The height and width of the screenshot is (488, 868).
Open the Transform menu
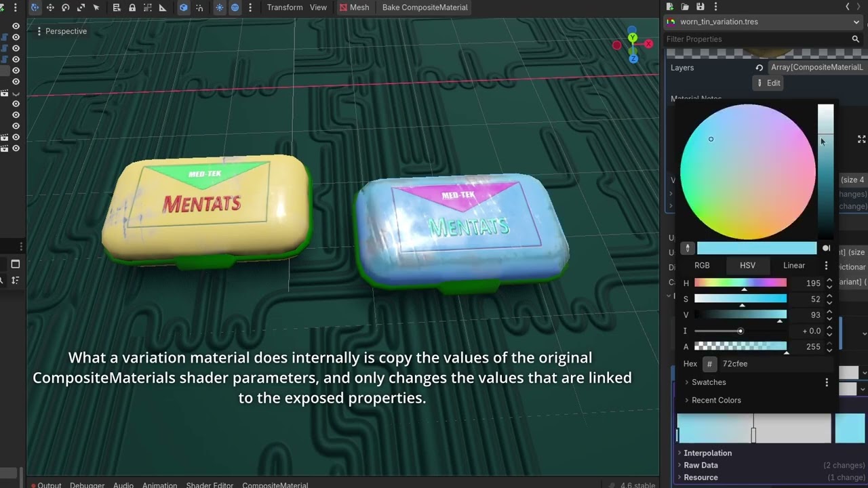tap(285, 7)
